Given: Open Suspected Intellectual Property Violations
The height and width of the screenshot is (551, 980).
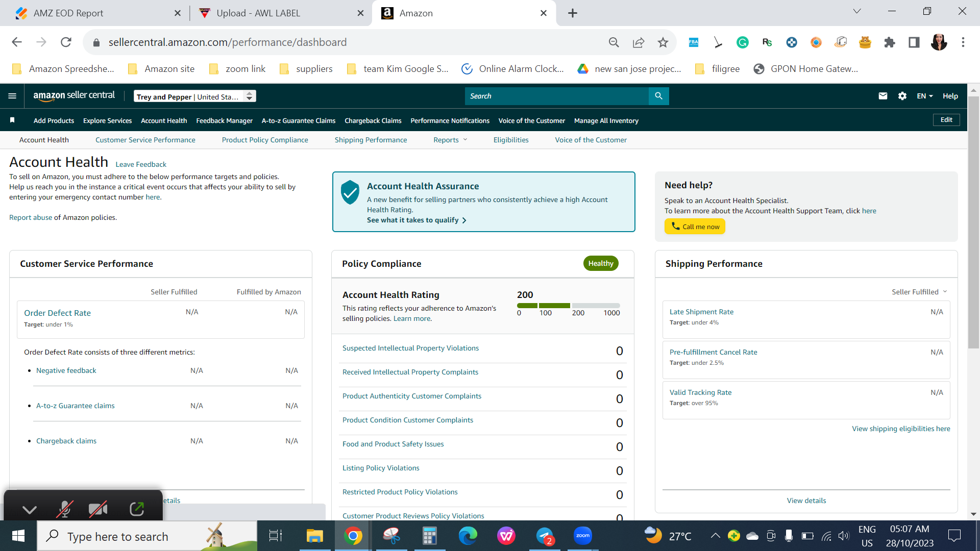Looking at the screenshot, I should coord(410,348).
